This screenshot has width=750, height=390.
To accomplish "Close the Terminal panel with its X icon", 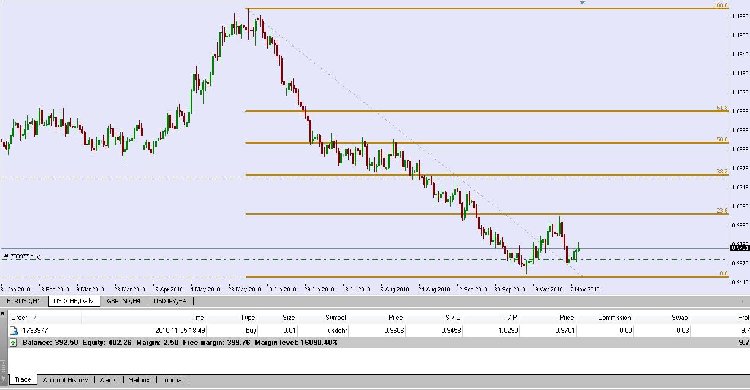I will click(3, 313).
